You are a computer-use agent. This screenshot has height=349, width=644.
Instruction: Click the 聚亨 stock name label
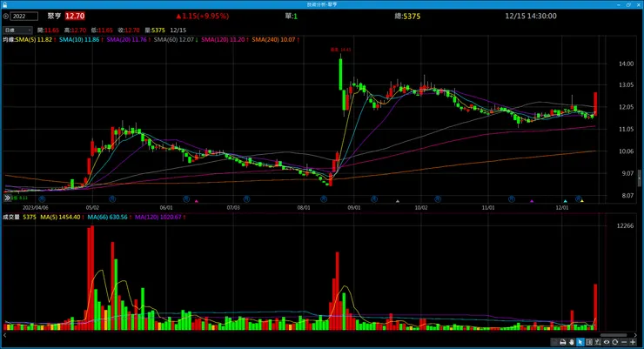(x=54, y=16)
